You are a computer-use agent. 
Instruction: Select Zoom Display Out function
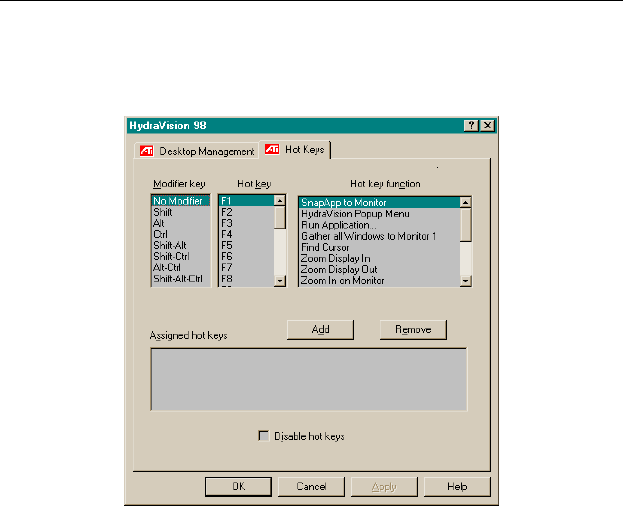point(379,269)
